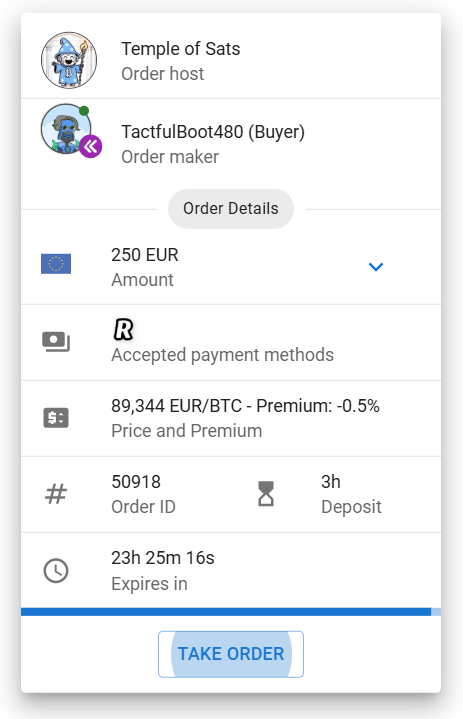Click the 89,344 EUR/BTC price text
The image size is (463, 719).
176,406
